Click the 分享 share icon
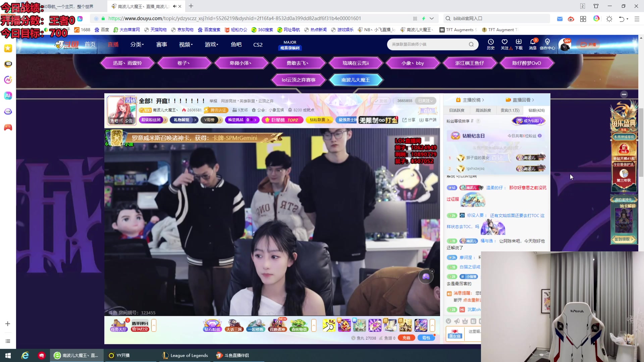 click(x=409, y=120)
